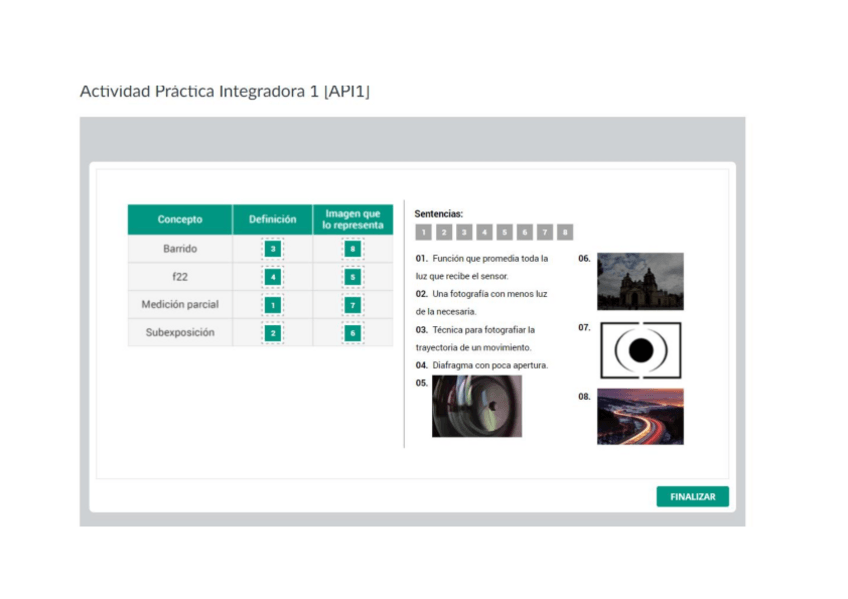Screen dimensions: 848x599
Task: Click Medición parcial image slot showing 7
Action: (x=353, y=305)
